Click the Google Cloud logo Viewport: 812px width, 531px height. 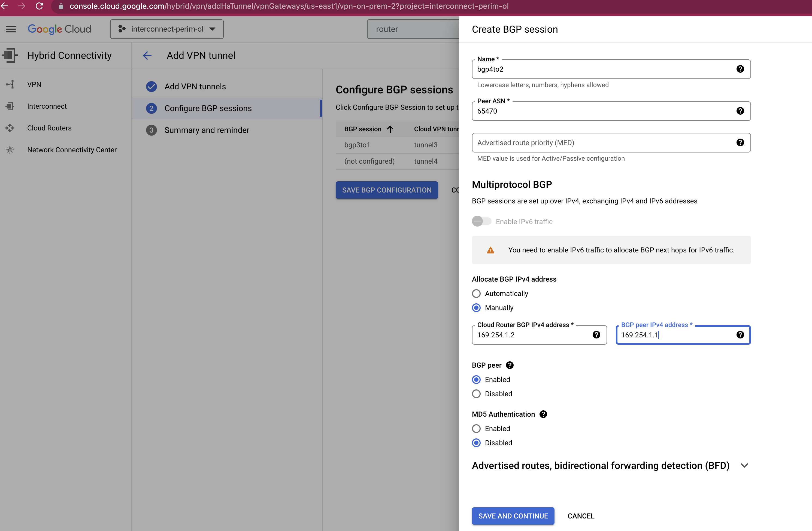pyautogui.click(x=59, y=29)
